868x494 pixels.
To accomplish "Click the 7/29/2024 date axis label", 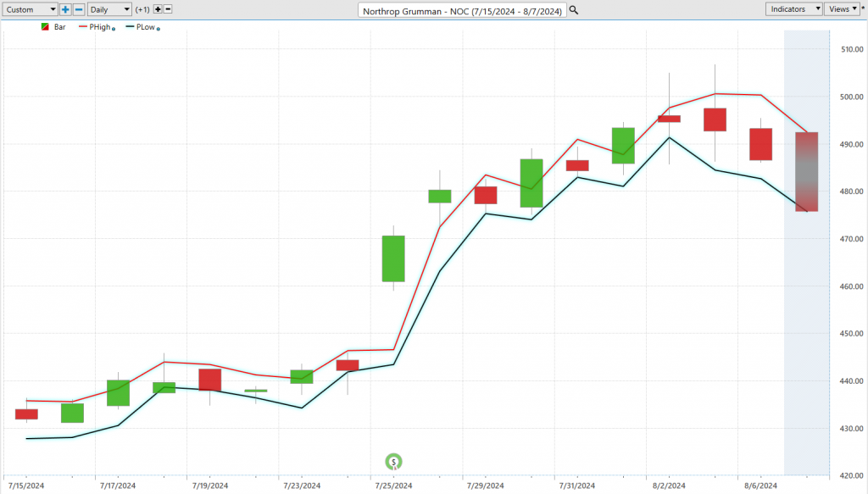I will (x=486, y=486).
